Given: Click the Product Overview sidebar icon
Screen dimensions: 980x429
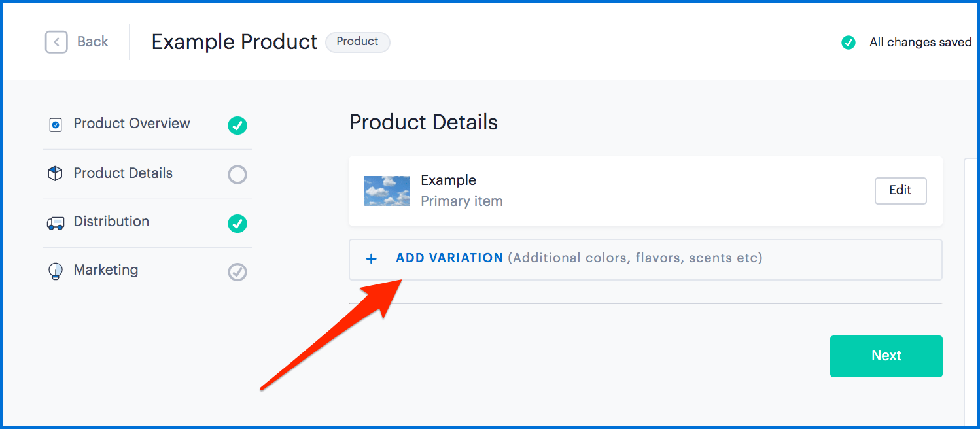Looking at the screenshot, I should point(56,124).
